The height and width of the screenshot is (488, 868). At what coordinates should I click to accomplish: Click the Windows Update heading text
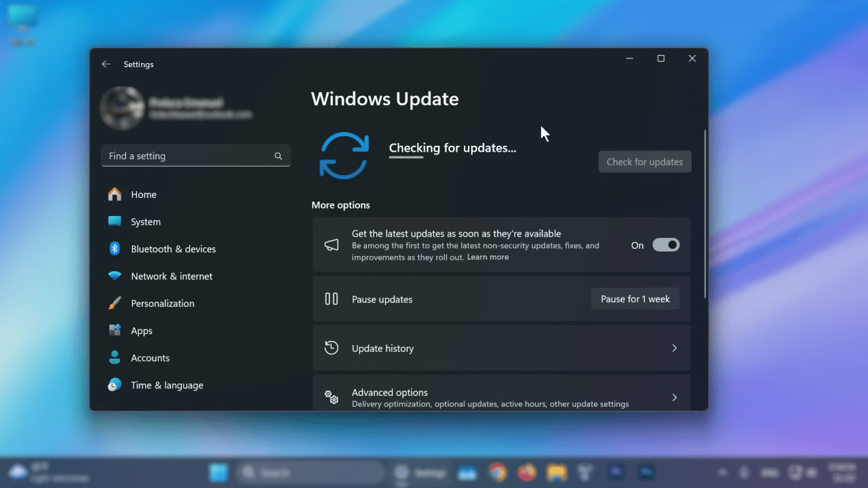point(384,99)
